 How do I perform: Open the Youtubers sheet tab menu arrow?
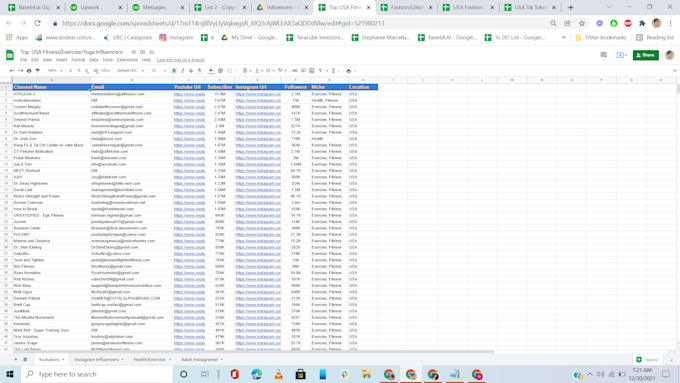click(x=63, y=360)
